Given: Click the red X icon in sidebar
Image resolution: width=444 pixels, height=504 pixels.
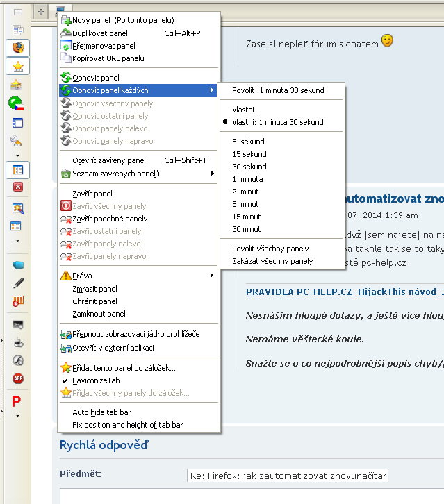Looking at the screenshot, I should tap(17, 187).
